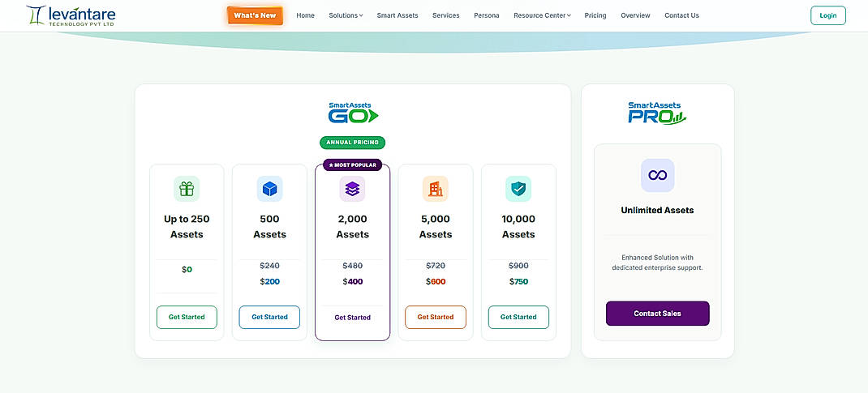Open the Persona page
Image resolution: width=868 pixels, height=393 pixels.
point(487,15)
